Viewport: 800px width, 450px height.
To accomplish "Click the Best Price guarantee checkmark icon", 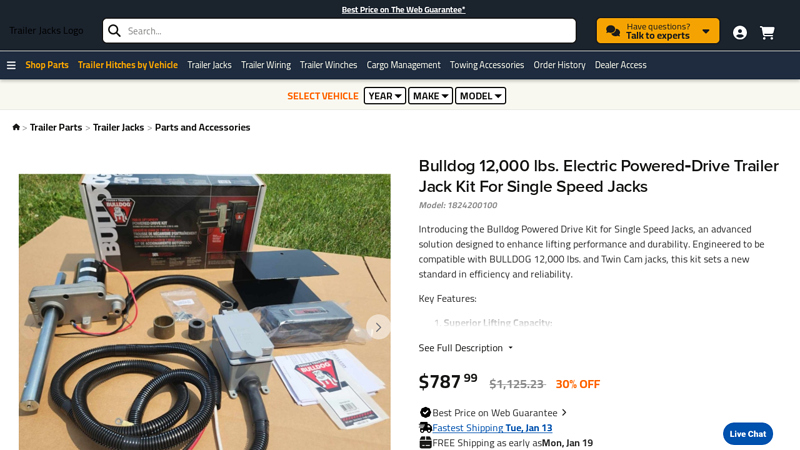I will [x=425, y=412].
